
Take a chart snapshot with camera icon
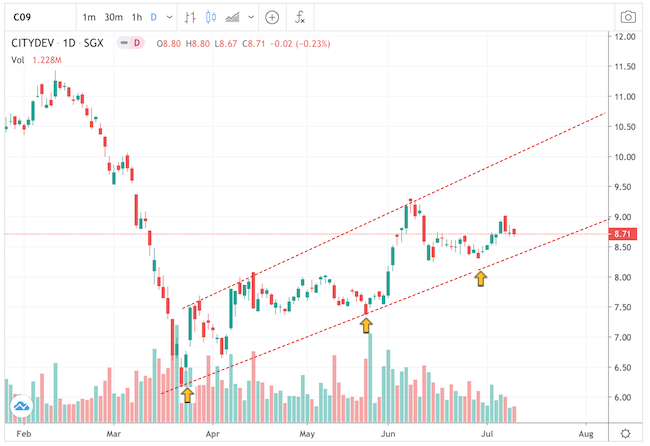tap(628, 17)
